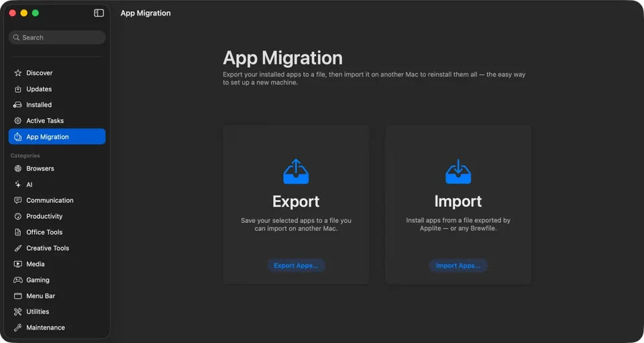Click the App Migration sidebar icon
Image resolution: width=644 pixels, height=343 pixels.
coord(17,137)
